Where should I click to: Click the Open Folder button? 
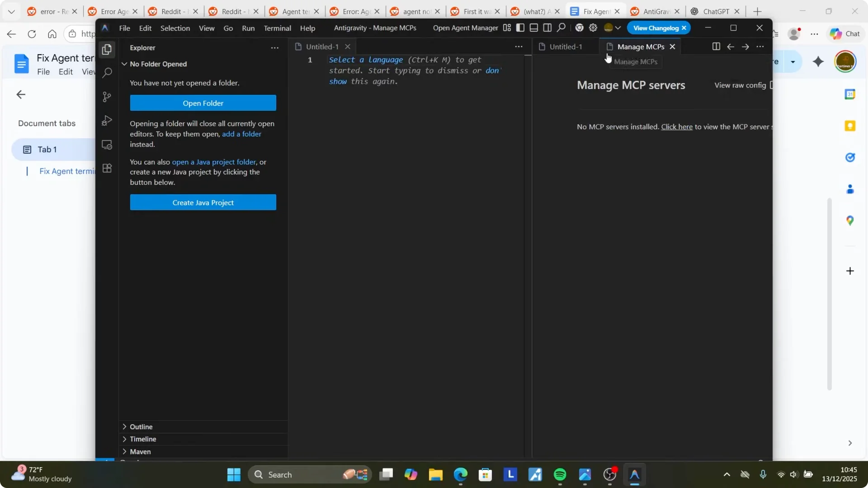(x=203, y=103)
